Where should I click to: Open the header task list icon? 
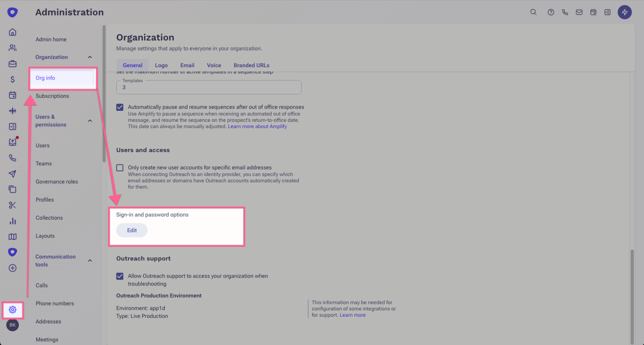[607, 12]
